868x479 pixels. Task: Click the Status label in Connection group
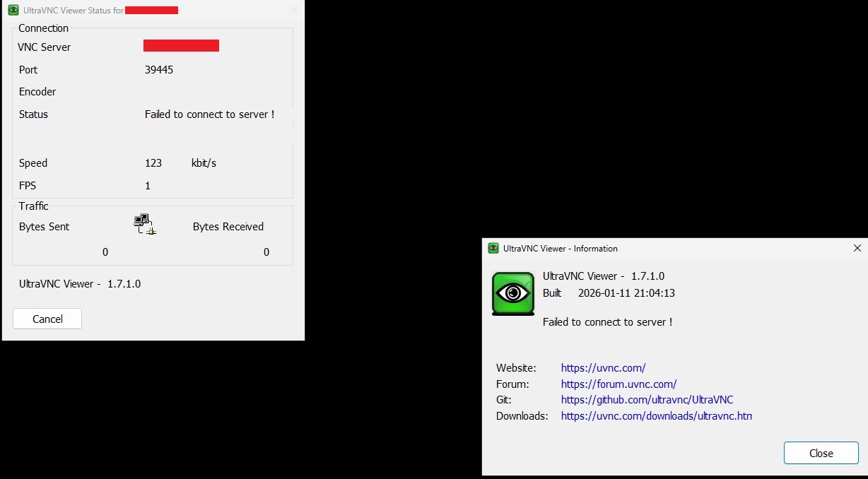pos(33,114)
